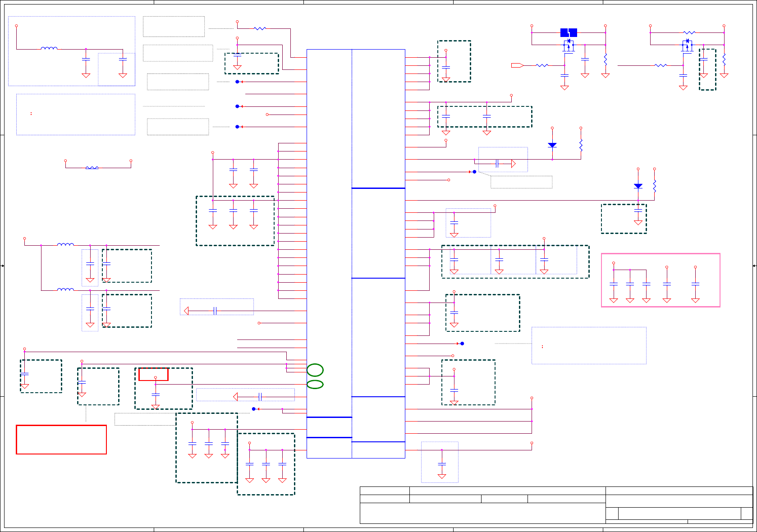Select the zigzag resistor beside the lower diode
Image resolution: width=757 pixels, height=532 pixels.
pyautogui.click(x=655, y=186)
